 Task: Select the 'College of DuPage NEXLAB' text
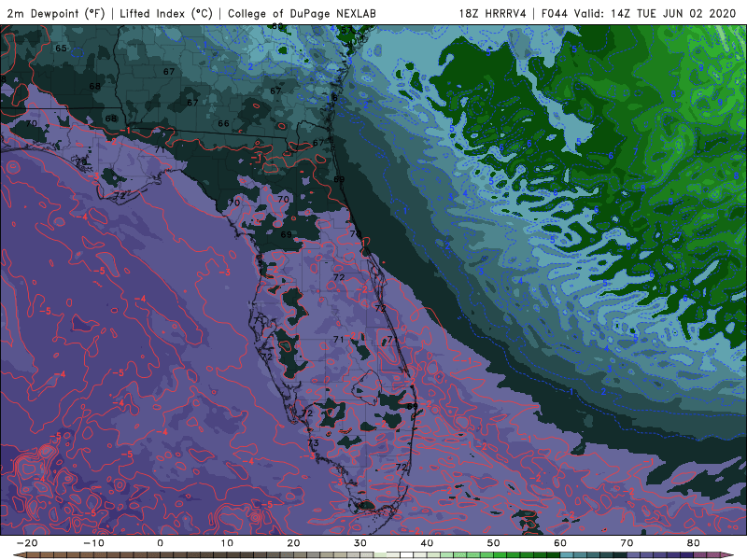pos(302,13)
